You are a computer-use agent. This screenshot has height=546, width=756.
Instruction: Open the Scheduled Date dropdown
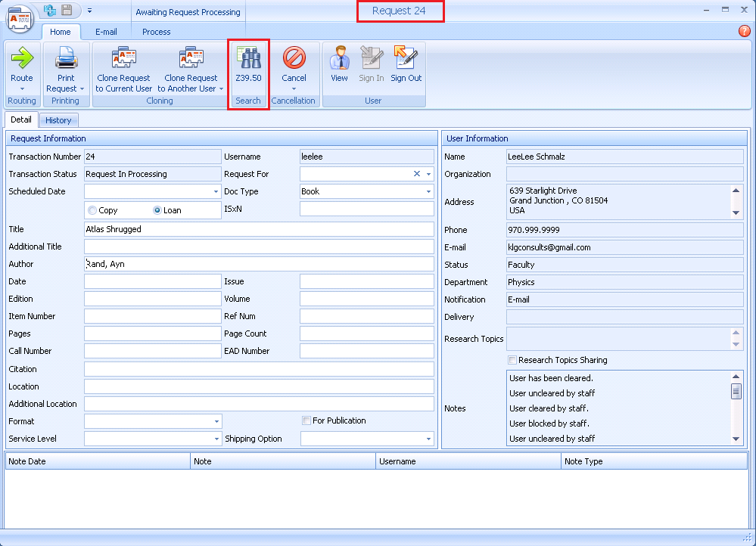point(216,192)
